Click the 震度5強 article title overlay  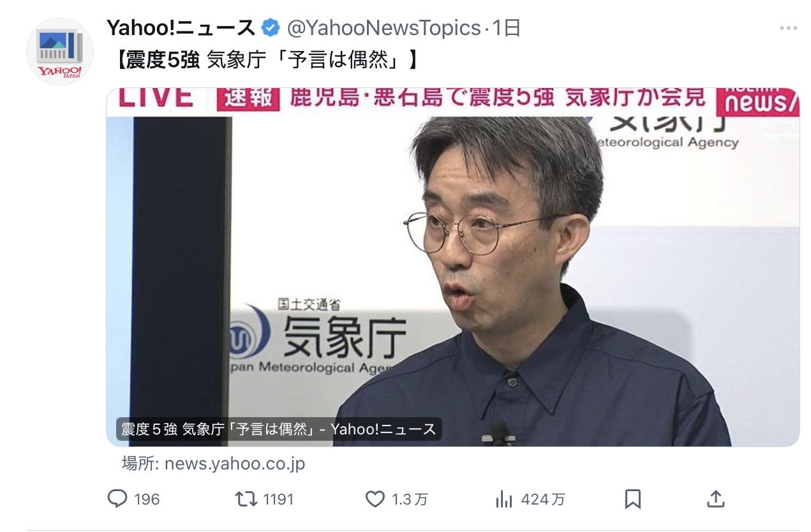[279, 429]
